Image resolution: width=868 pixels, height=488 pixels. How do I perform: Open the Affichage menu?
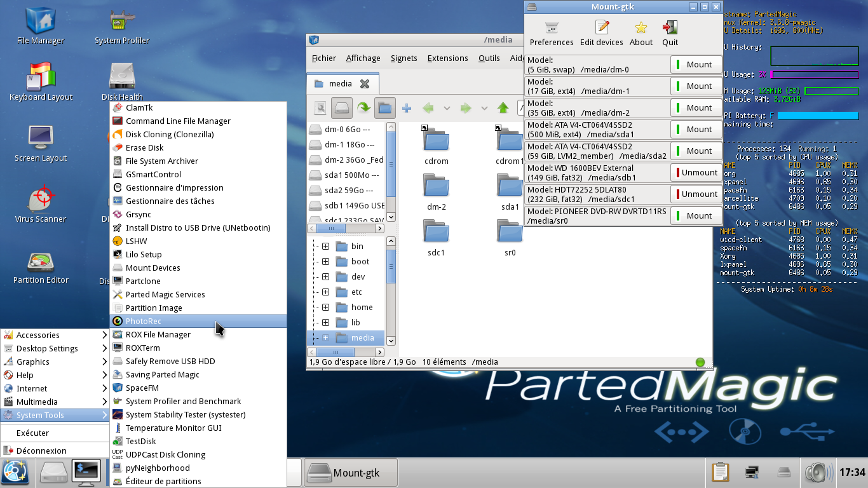pos(363,58)
